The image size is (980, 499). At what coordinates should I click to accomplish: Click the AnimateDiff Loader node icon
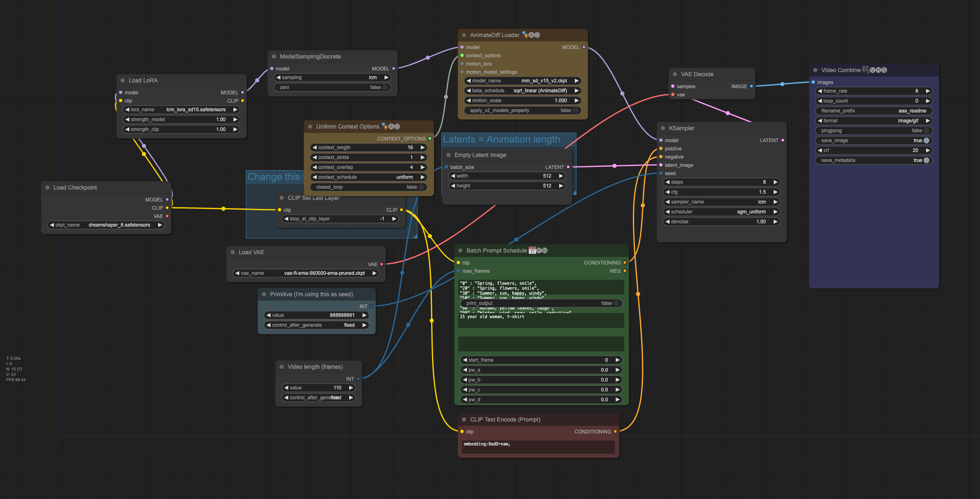(523, 34)
